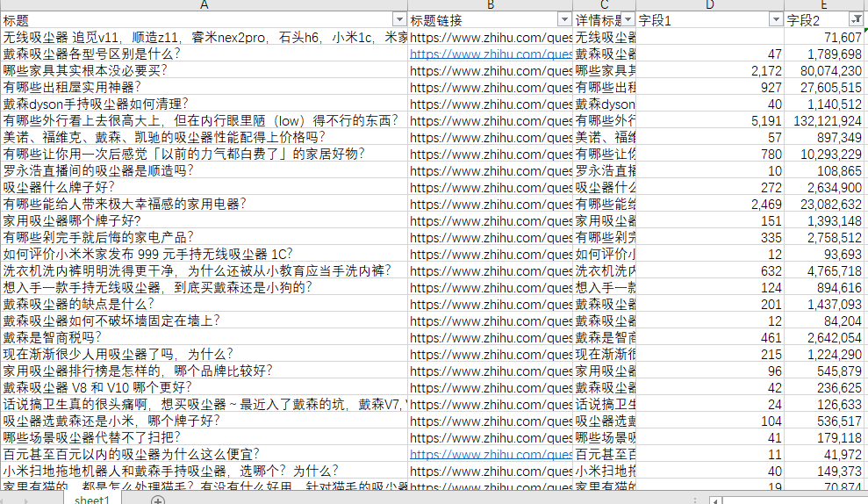This screenshot has width=868, height=504.
Task: Select 字段2 value 4,765,718
Action: [x=824, y=270]
